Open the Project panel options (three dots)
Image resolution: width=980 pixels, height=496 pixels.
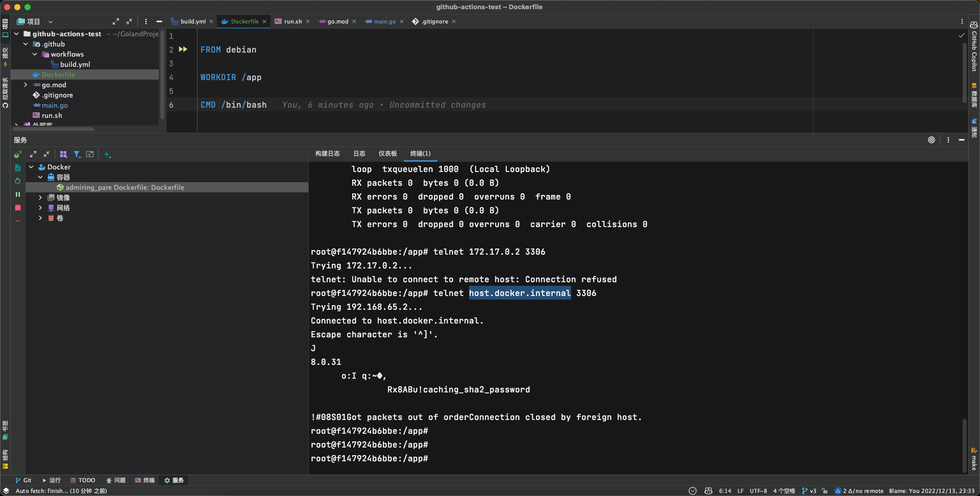[x=146, y=21]
